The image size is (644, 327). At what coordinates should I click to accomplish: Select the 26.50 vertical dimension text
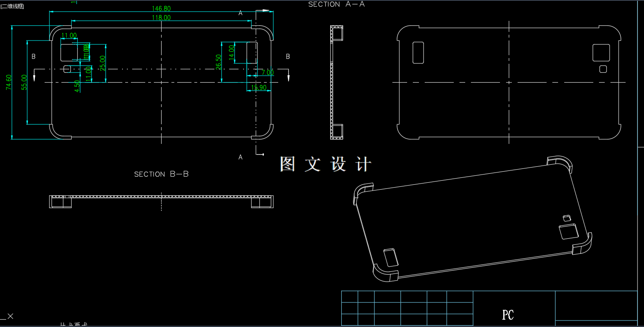218,62
